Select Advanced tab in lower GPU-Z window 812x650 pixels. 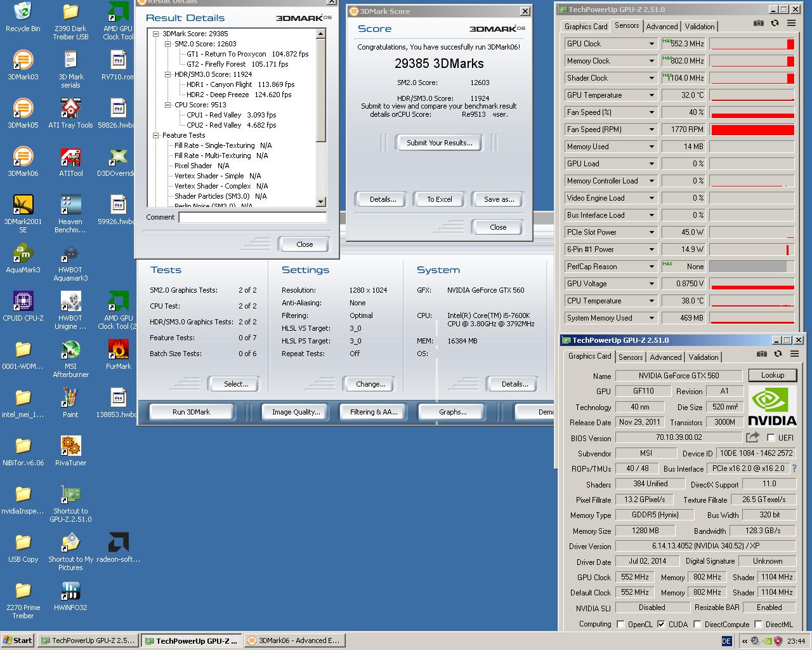pyautogui.click(x=665, y=357)
